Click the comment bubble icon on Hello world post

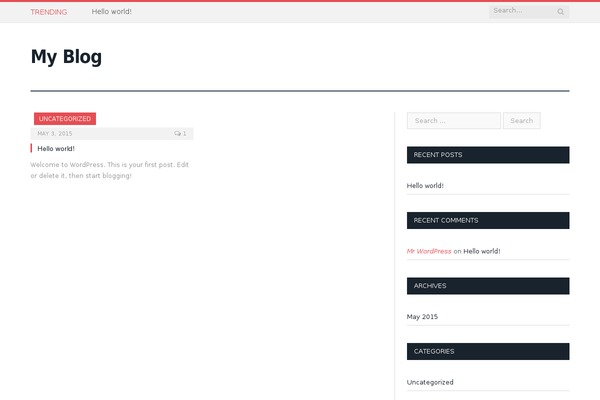point(177,134)
